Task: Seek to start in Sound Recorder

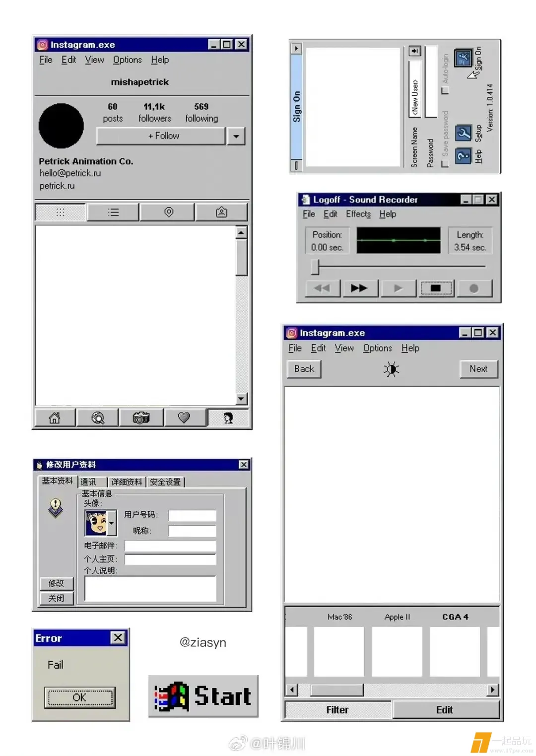Action: [x=322, y=288]
